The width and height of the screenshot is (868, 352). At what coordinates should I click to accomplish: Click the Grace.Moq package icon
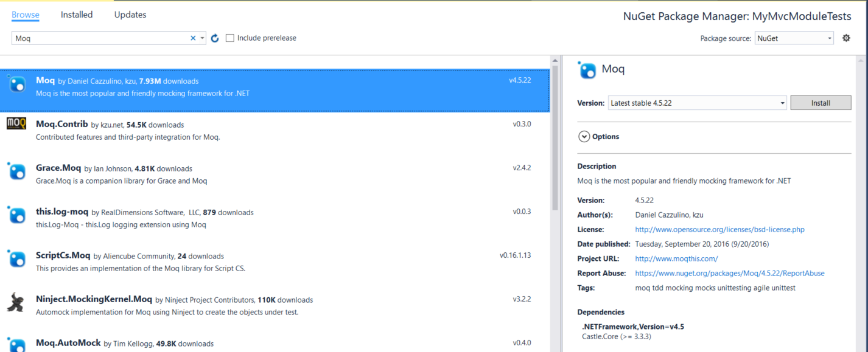click(16, 172)
